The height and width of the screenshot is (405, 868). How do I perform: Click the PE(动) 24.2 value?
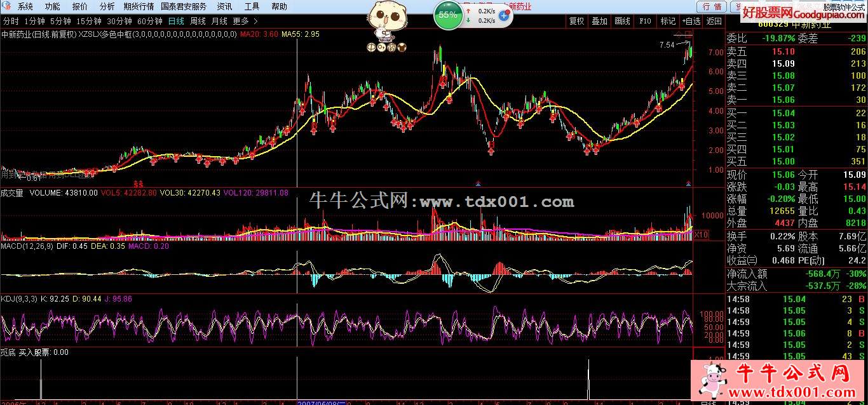[856, 260]
